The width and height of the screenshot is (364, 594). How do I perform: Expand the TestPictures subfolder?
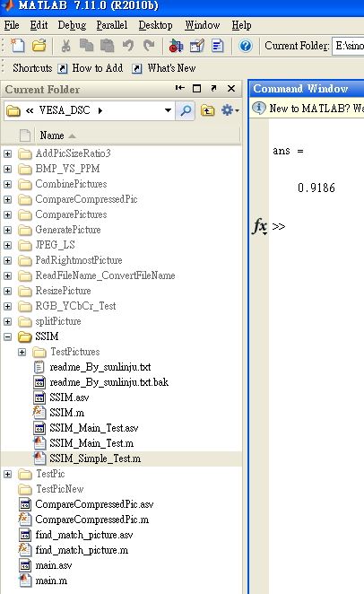pos(22,352)
